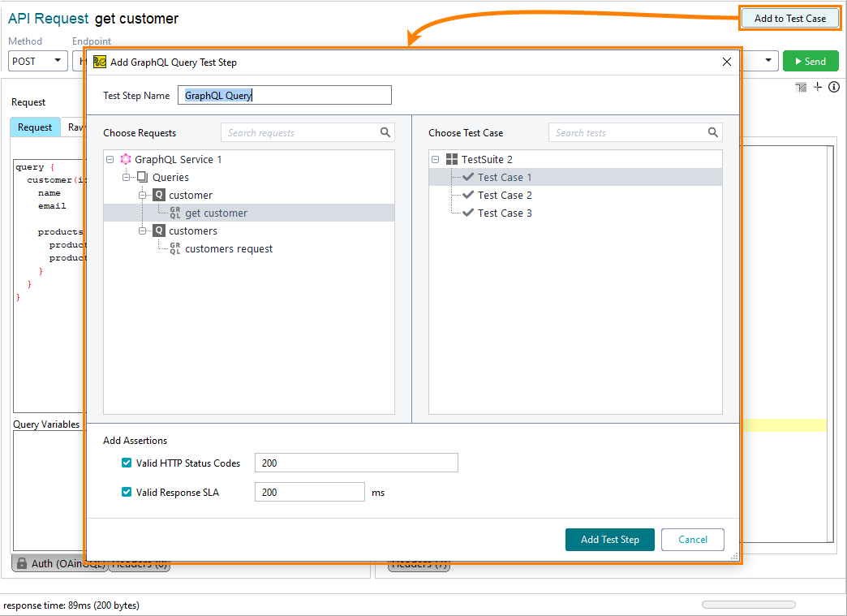Click the add request plus icon
This screenshot has height=616, width=847.
point(819,87)
